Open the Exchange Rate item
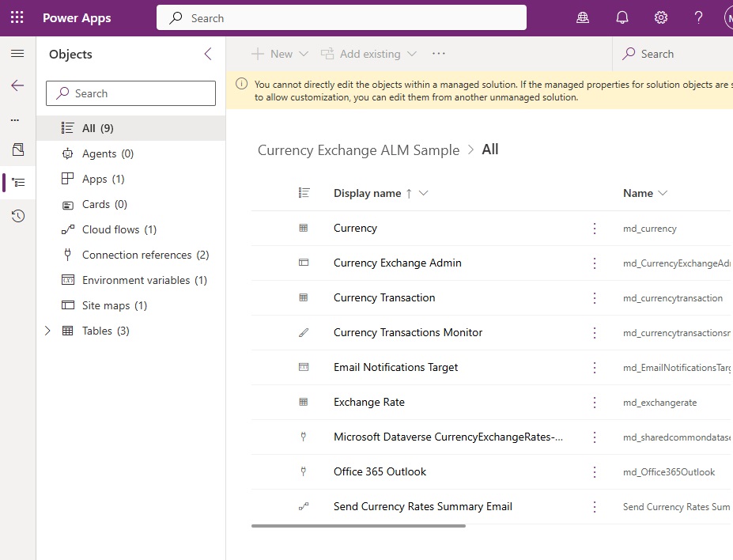The image size is (733, 560). click(369, 402)
